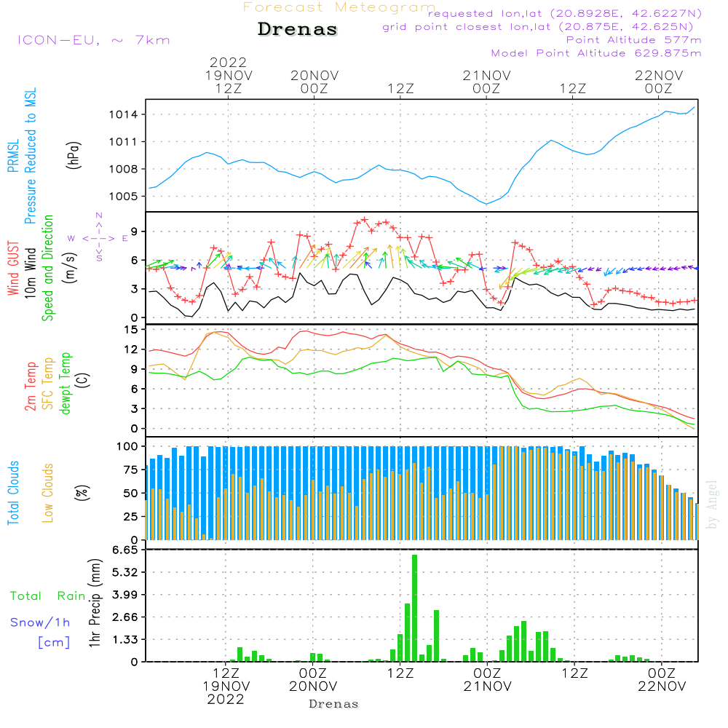Select the ICON-EU ~7km model label
The height and width of the screenshot is (728, 728).
coord(93,40)
